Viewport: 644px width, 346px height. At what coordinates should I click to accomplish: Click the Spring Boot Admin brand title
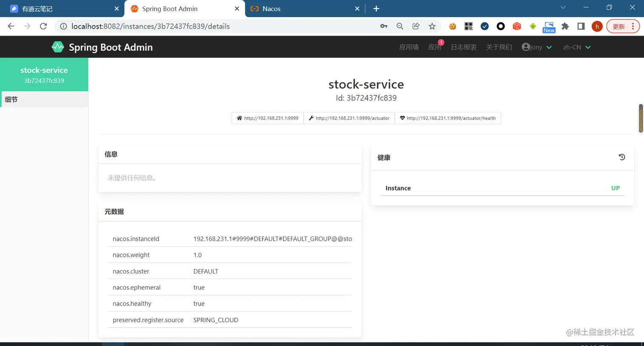pos(111,47)
